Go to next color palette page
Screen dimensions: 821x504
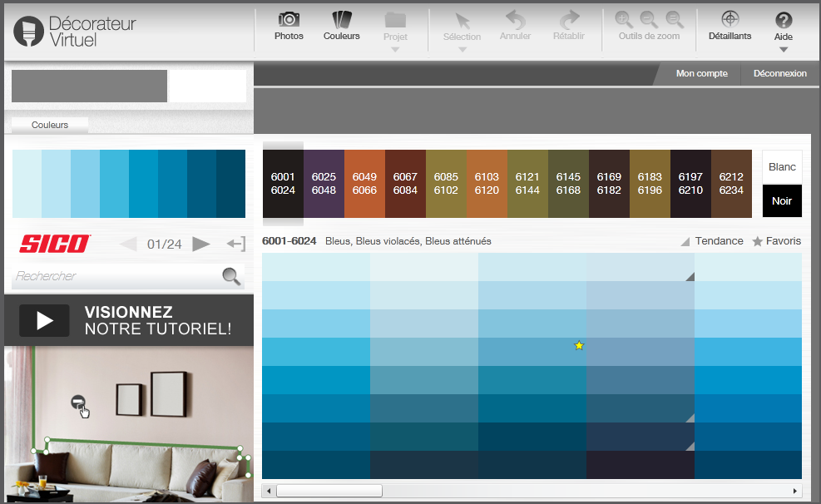(201, 244)
